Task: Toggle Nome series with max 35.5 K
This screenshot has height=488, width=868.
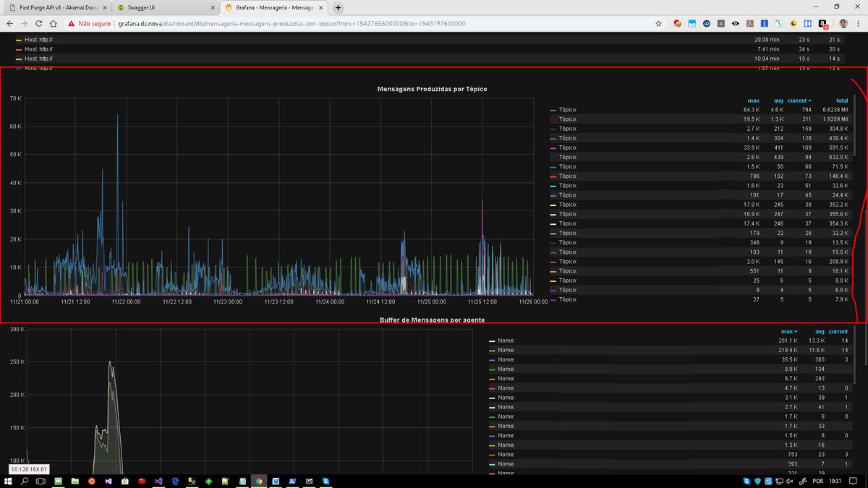Action: tap(506, 359)
